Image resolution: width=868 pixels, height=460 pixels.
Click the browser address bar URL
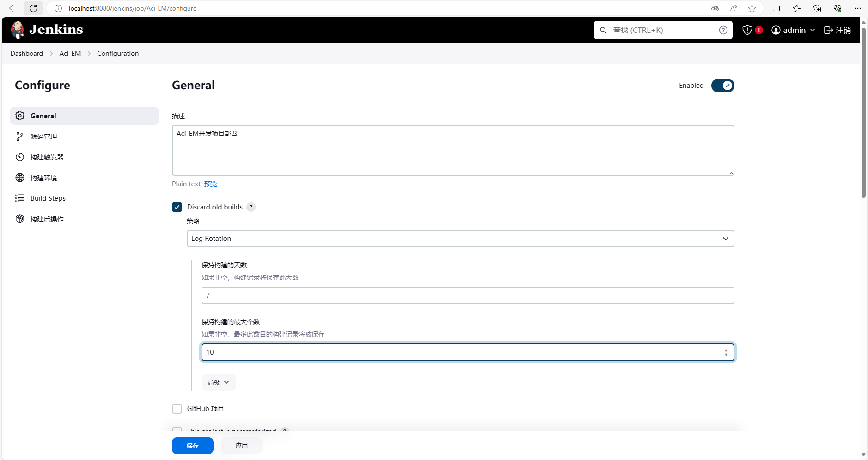133,8
